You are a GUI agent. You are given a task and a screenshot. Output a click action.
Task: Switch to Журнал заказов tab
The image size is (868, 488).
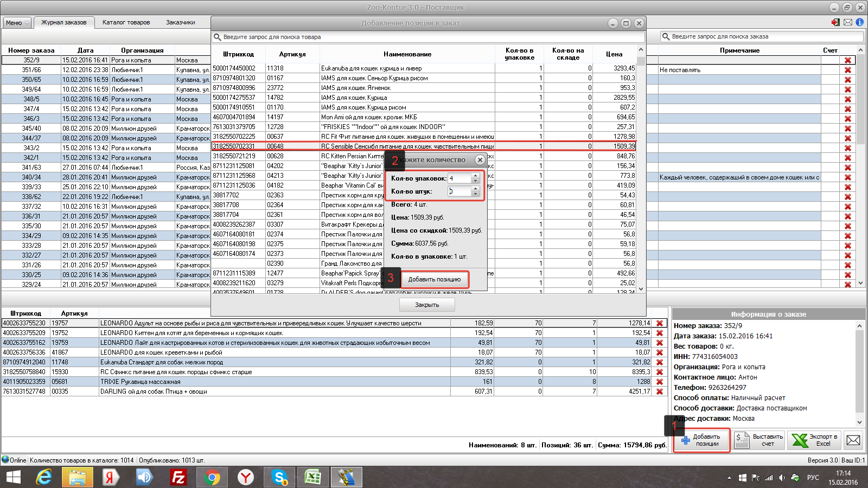point(64,22)
